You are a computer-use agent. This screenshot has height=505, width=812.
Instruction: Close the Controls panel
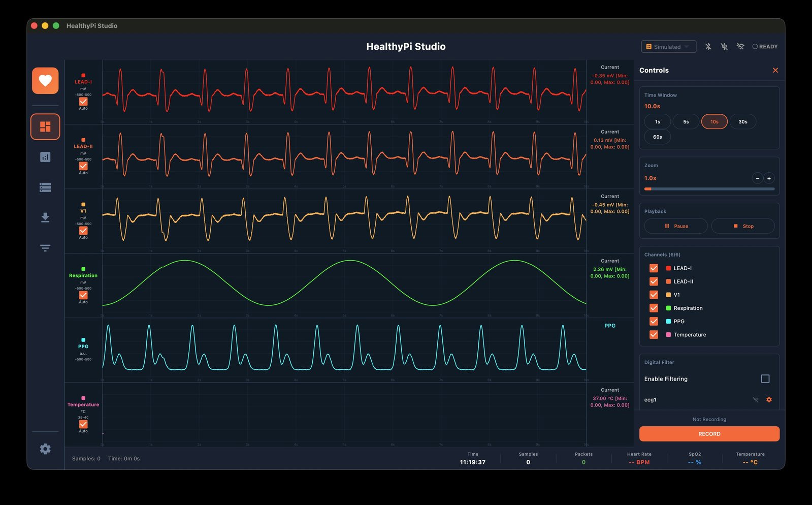point(775,71)
